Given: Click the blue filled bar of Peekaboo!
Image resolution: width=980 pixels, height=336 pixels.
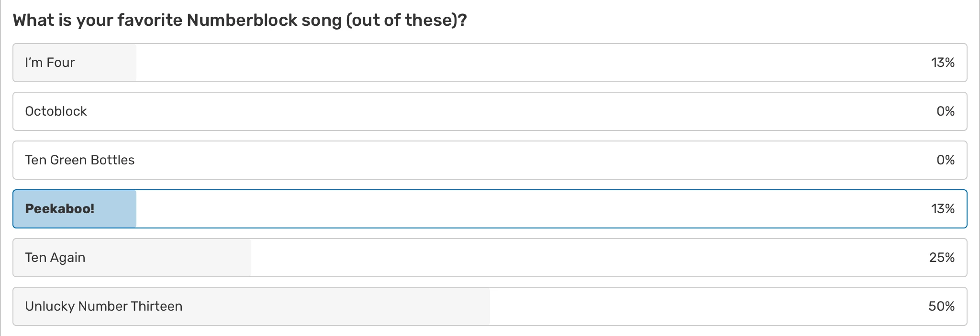Looking at the screenshot, I should (x=115, y=209).
